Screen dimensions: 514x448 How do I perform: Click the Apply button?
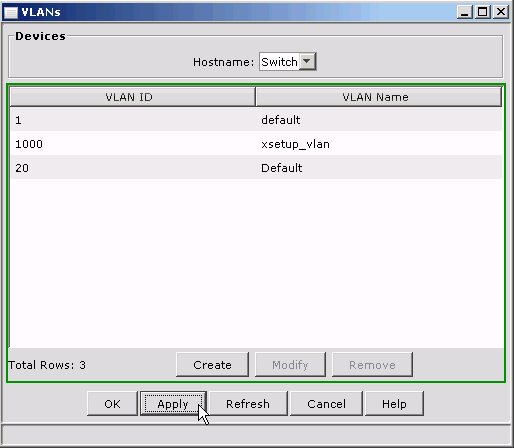pos(173,404)
